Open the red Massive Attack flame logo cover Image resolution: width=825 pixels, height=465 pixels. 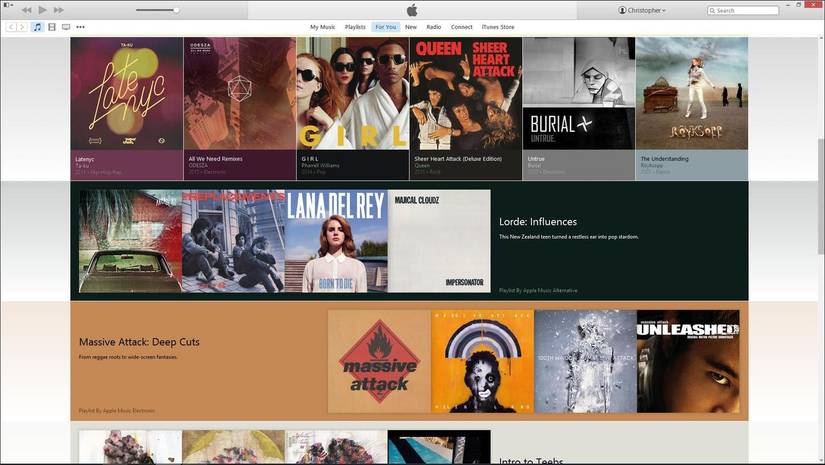click(379, 361)
